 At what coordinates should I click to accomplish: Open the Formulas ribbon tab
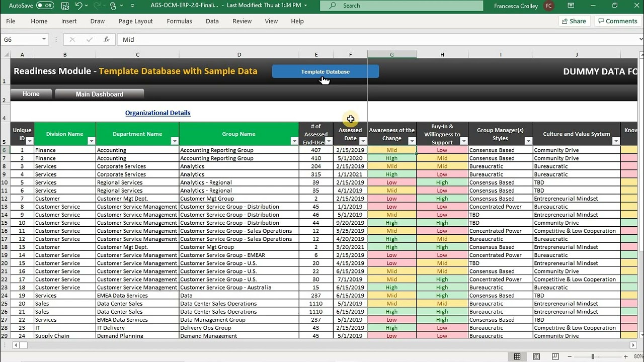point(180,21)
